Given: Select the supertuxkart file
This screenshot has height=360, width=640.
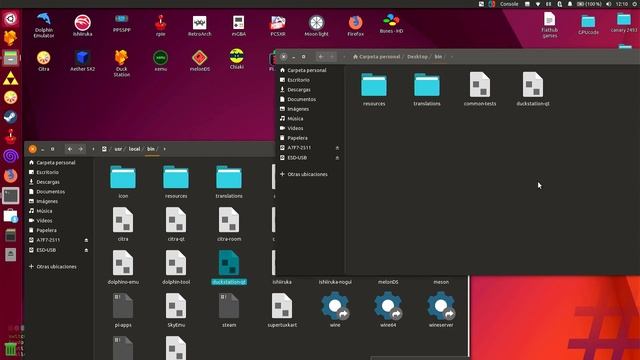Looking at the screenshot, I should (282, 311).
